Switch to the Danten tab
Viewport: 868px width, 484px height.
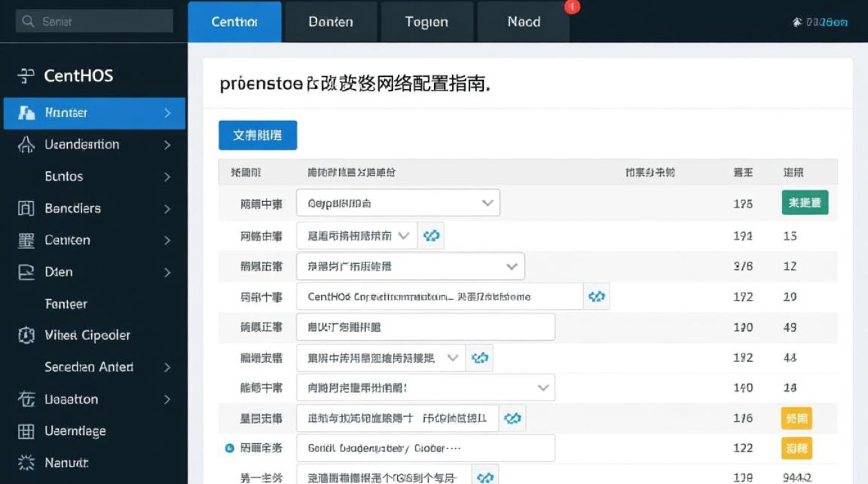331,21
